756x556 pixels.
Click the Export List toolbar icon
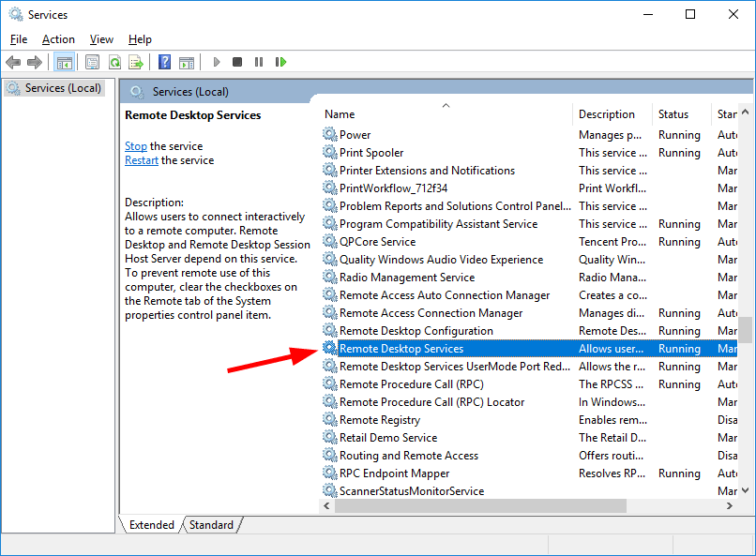click(136, 62)
